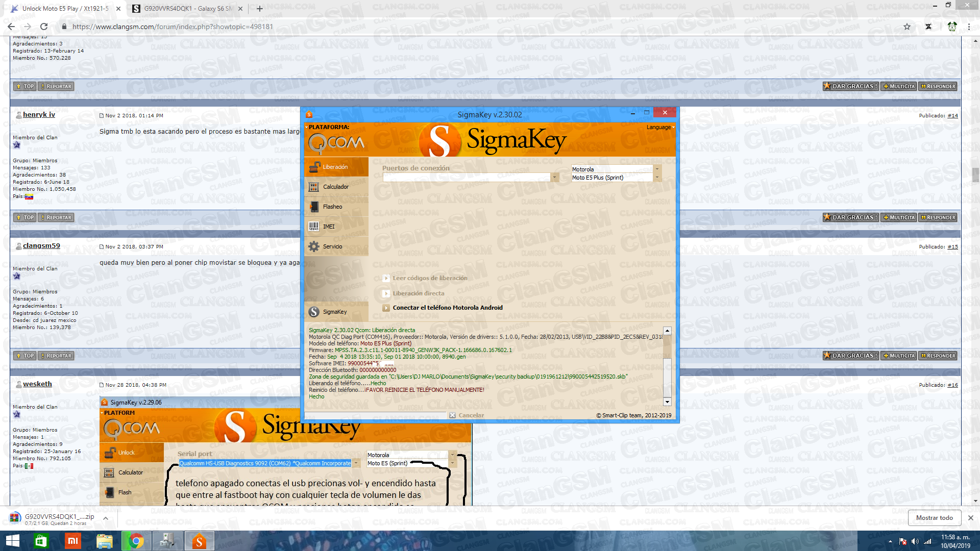Switch to SigmaKey app in the taskbar

pyautogui.click(x=199, y=541)
